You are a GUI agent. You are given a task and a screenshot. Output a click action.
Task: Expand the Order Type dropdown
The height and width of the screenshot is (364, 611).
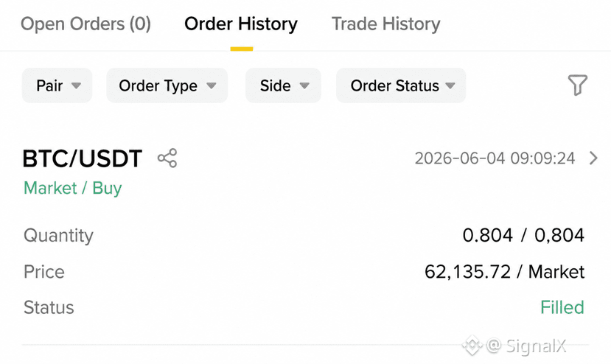[167, 85]
